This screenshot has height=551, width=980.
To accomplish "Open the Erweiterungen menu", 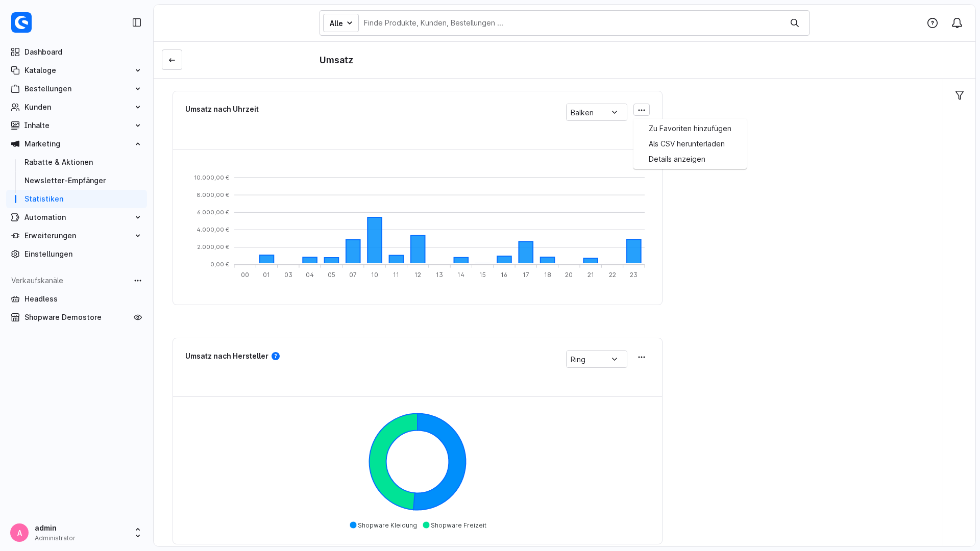I will click(77, 236).
